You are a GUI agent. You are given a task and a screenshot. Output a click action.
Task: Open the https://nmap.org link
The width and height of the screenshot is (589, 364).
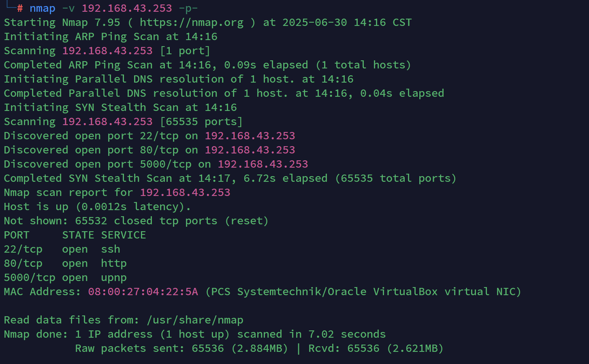(192, 23)
